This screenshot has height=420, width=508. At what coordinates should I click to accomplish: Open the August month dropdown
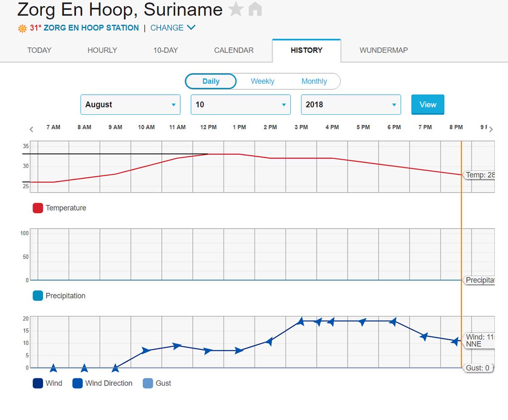tap(130, 104)
